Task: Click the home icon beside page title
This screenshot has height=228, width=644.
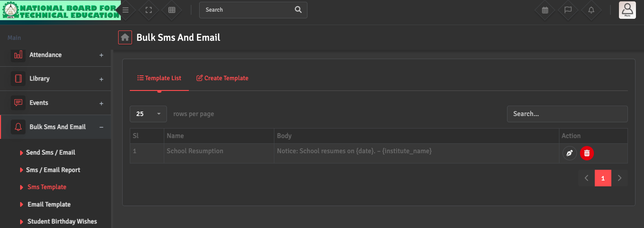Action: [x=125, y=38]
